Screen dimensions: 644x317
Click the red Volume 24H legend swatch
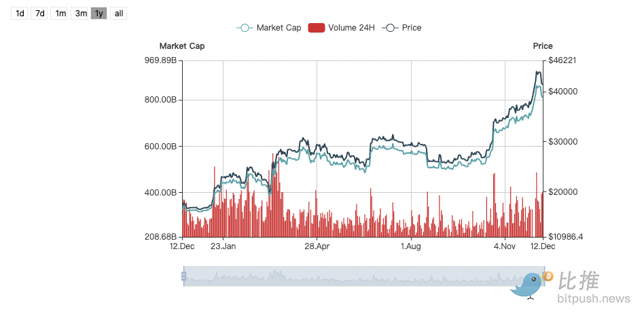tap(316, 28)
